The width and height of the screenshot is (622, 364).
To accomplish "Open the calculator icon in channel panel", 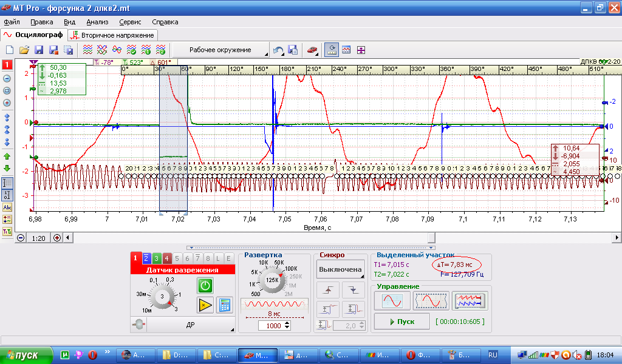I will pyautogui.click(x=225, y=305).
